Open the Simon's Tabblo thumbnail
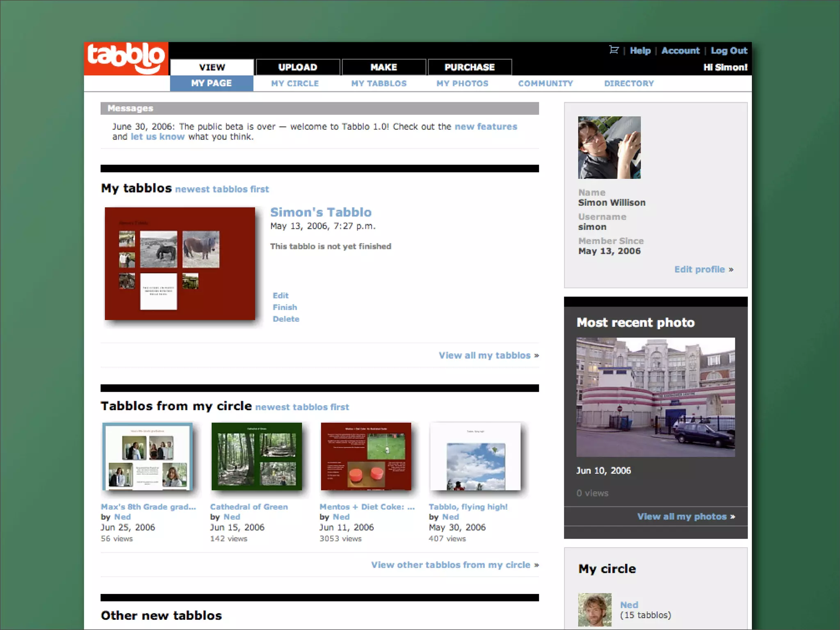 pyautogui.click(x=180, y=263)
